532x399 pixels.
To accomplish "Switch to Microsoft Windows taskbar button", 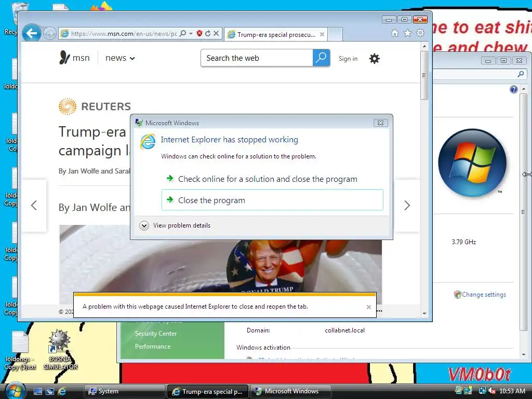I will (x=290, y=391).
